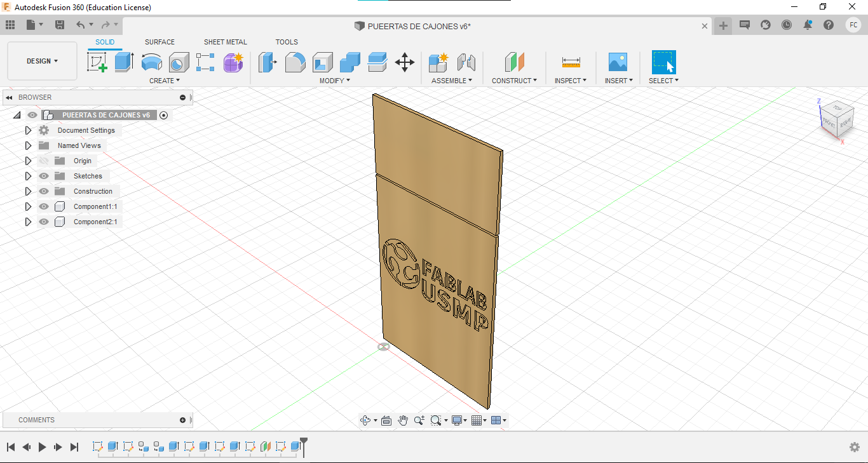Expand the Sketches node
Screen dimensions: 868x463
[x=28, y=176]
